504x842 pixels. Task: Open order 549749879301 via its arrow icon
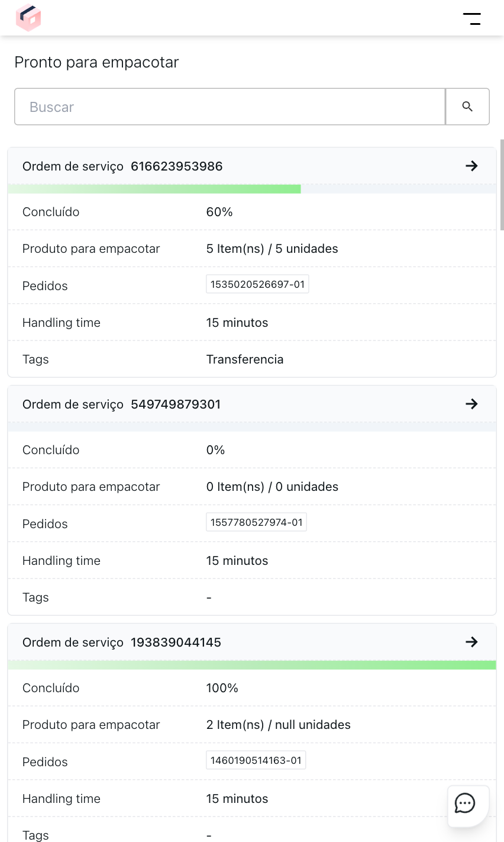(x=471, y=404)
